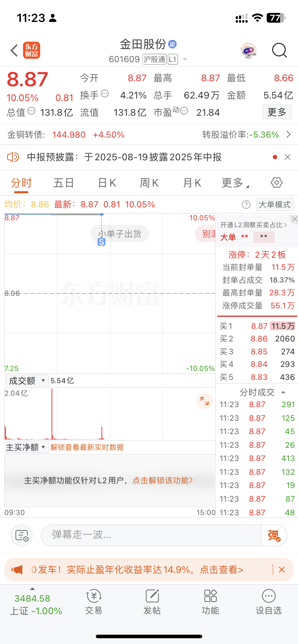Tap the trade row with volume 413
Image resolution: width=298 pixels, height=644 pixels.
click(257, 459)
